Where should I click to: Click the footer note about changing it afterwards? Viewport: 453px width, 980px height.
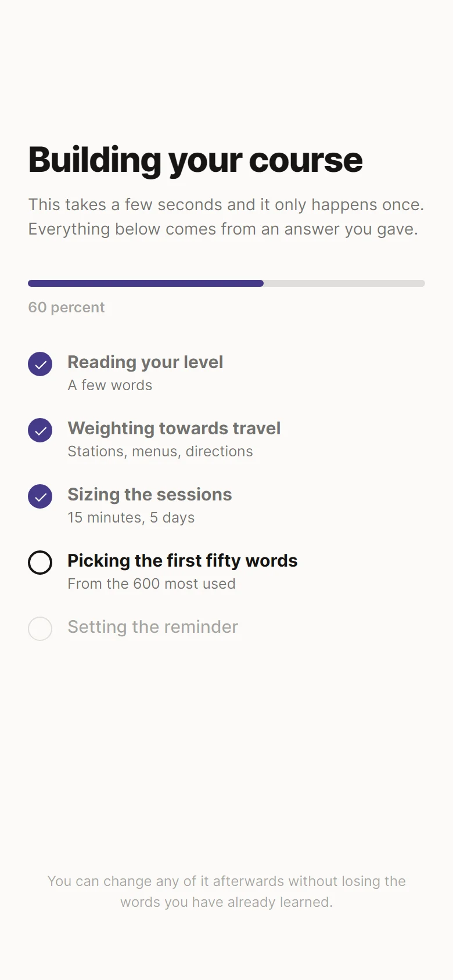(x=227, y=892)
